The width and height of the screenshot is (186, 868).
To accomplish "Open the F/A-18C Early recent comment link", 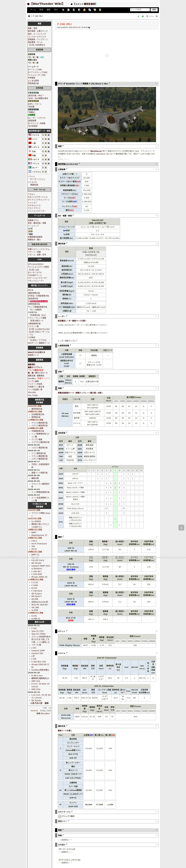I will 38,560.
